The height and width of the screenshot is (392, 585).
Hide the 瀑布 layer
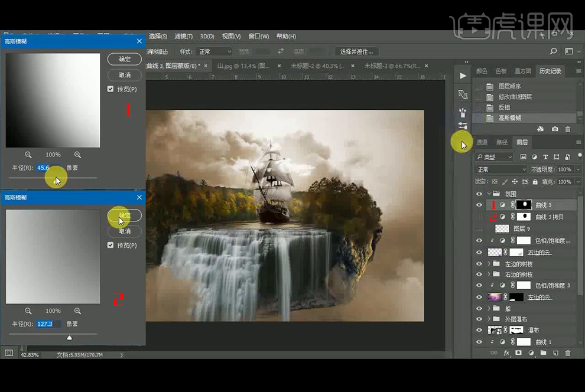pyautogui.click(x=479, y=331)
